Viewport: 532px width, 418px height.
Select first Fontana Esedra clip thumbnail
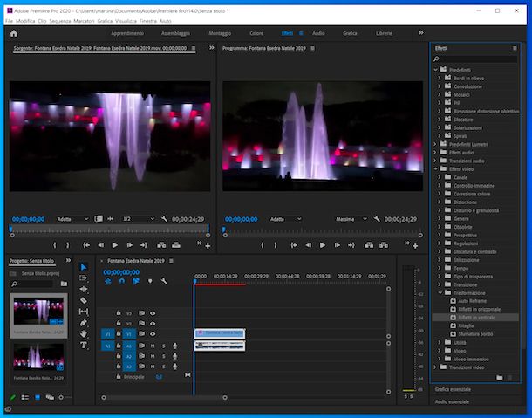pyautogui.click(x=38, y=311)
